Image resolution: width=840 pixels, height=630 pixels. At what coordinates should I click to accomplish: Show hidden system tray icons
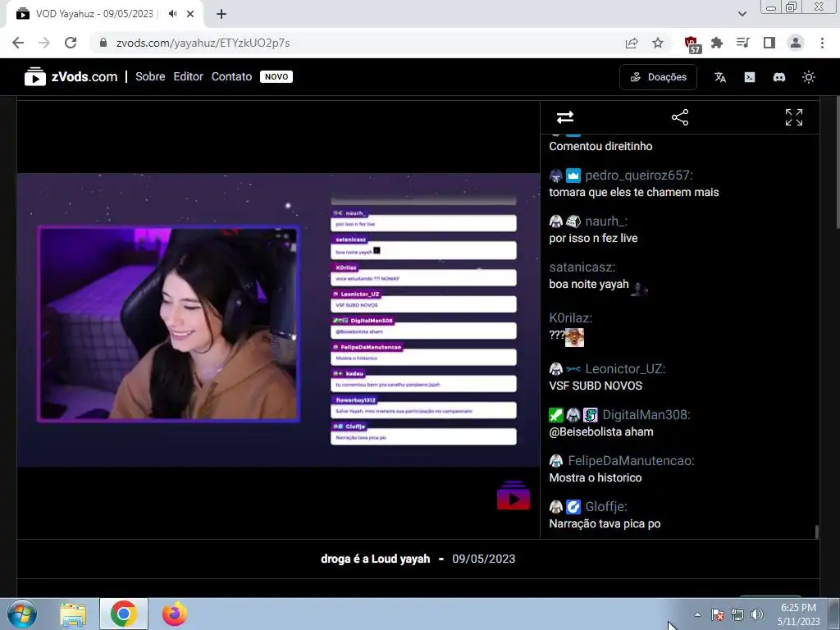[x=697, y=614]
